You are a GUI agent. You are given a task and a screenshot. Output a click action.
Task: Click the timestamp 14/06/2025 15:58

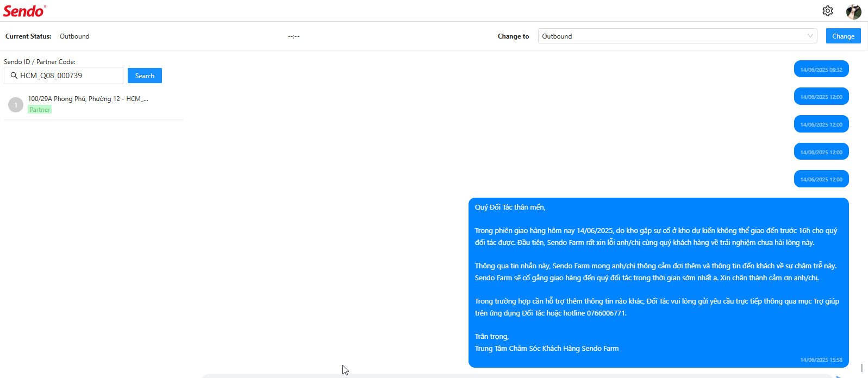point(821,360)
